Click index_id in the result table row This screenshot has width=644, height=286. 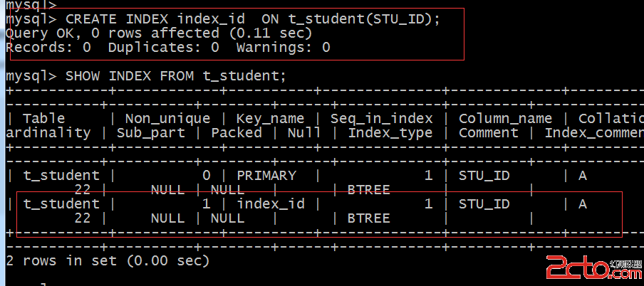tap(271, 204)
